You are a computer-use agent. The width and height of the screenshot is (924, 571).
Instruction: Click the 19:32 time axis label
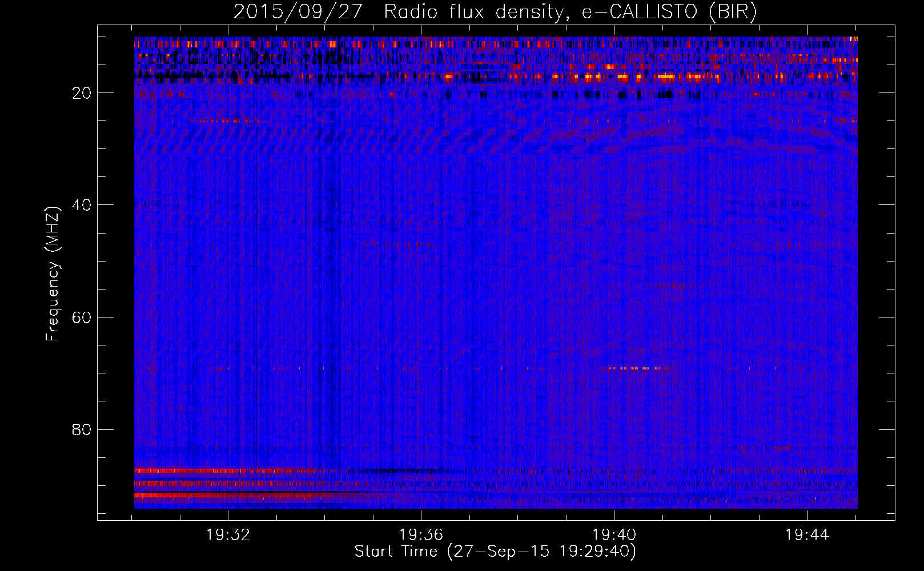point(228,535)
